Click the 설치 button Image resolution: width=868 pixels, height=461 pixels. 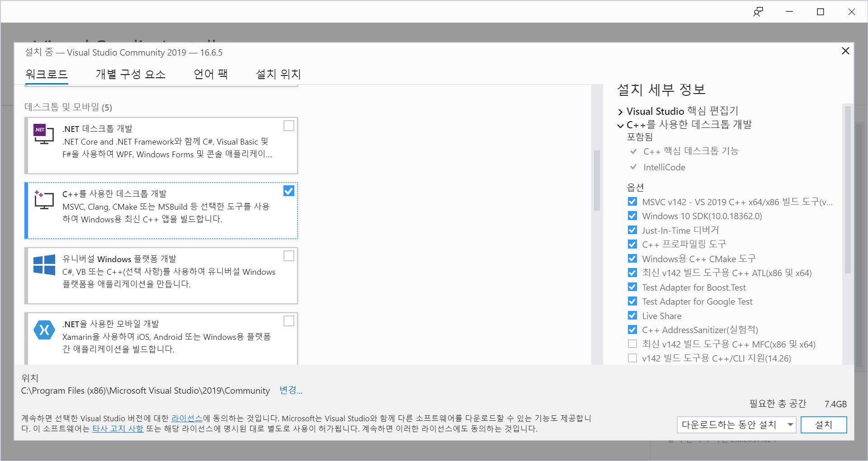(824, 425)
